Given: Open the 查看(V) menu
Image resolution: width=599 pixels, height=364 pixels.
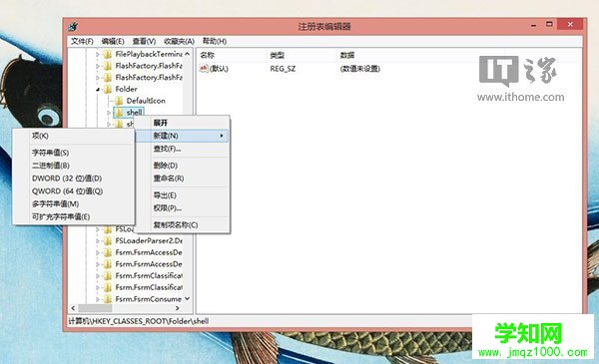Looking at the screenshot, I should point(144,41).
